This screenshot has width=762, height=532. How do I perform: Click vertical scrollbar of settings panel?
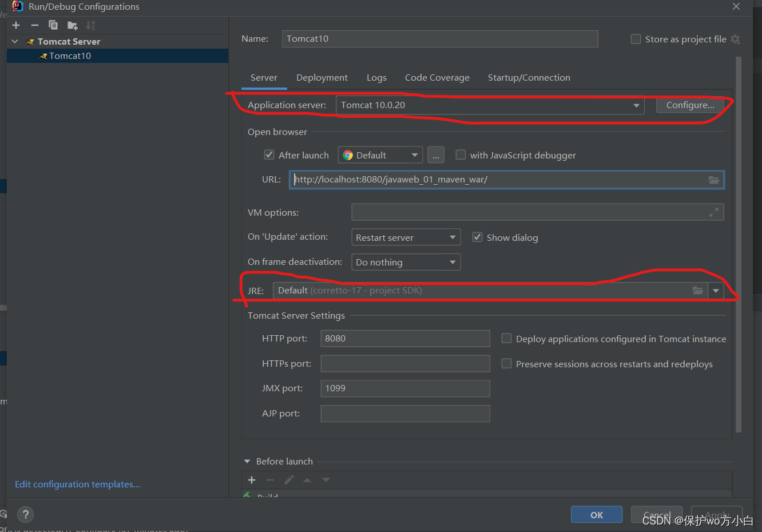738,245
